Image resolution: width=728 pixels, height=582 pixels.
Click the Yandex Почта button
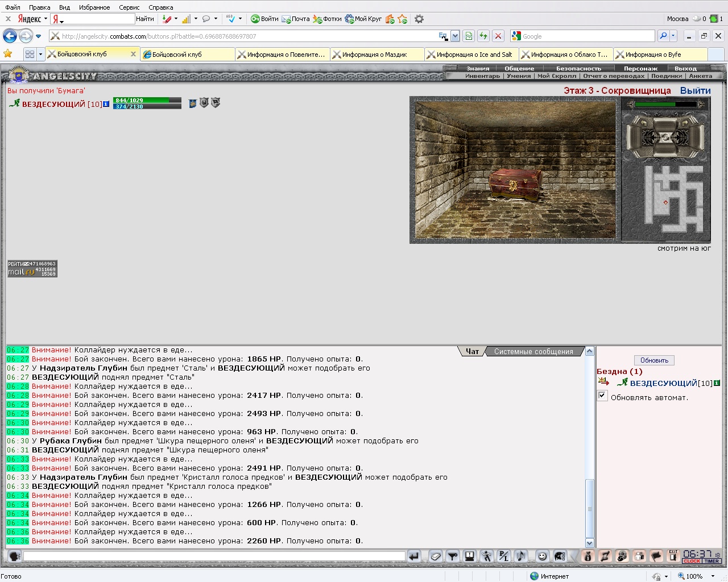(x=296, y=19)
